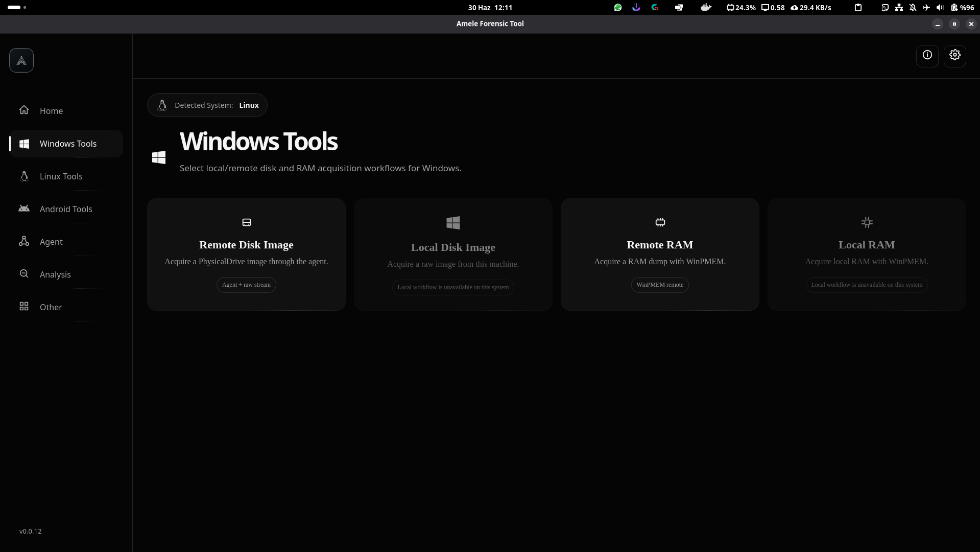Click the volume speaker icon in top bar
The width and height of the screenshot is (980, 552).
[940, 8]
